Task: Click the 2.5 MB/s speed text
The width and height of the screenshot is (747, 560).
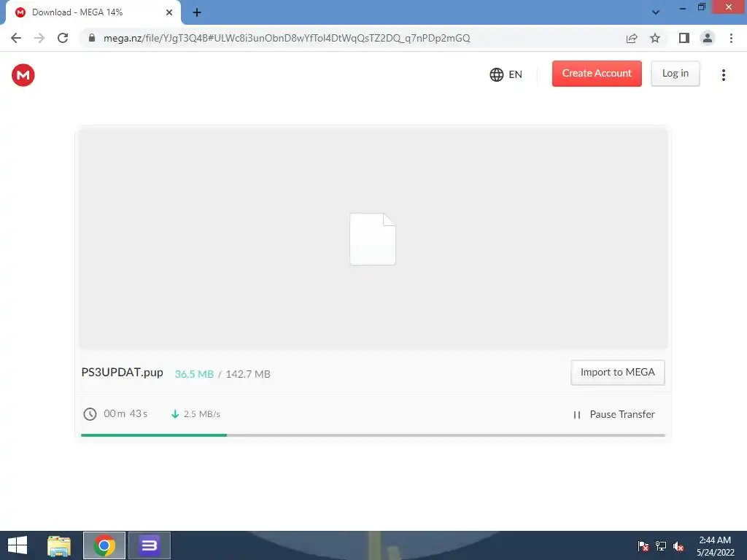Action: [202, 414]
